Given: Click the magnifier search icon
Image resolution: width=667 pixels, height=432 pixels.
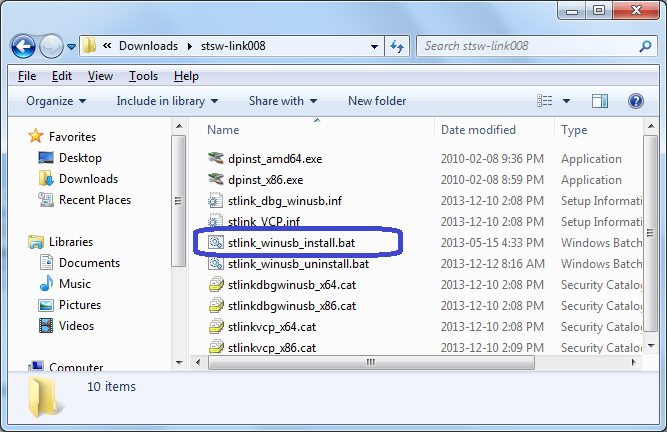Looking at the screenshot, I should 645,46.
